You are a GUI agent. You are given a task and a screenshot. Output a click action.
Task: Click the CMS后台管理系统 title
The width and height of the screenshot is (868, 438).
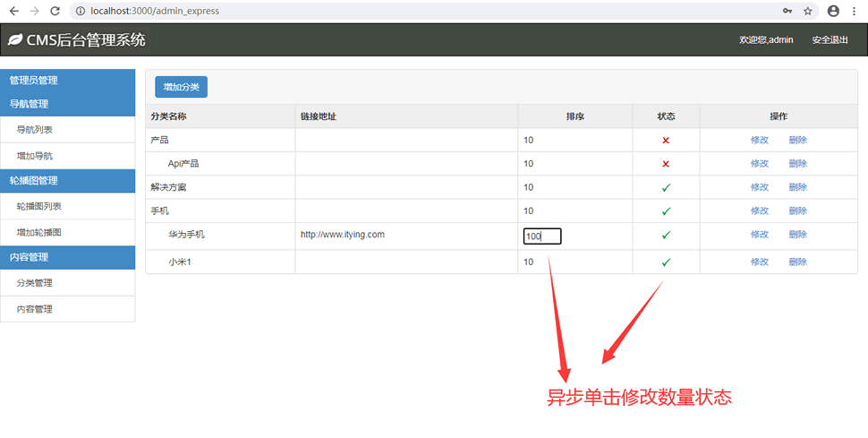click(x=86, y=40)
